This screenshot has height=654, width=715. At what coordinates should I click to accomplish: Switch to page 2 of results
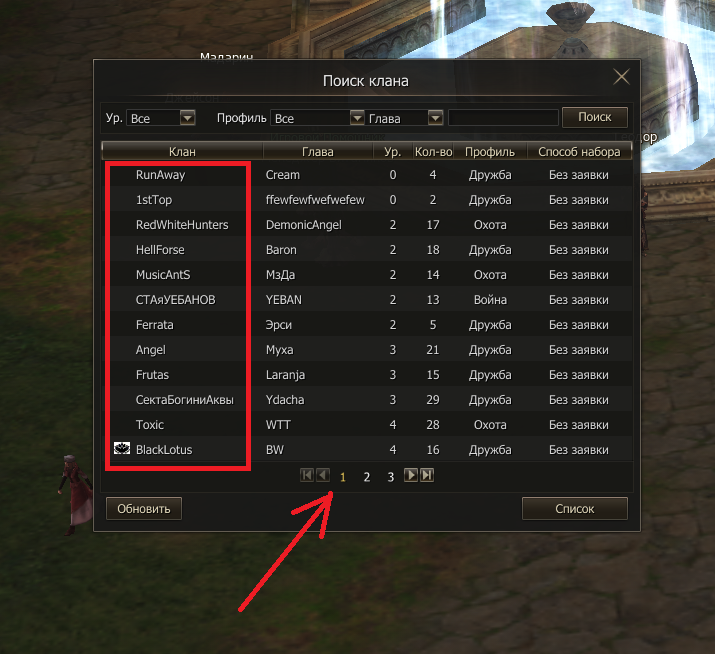367,477
